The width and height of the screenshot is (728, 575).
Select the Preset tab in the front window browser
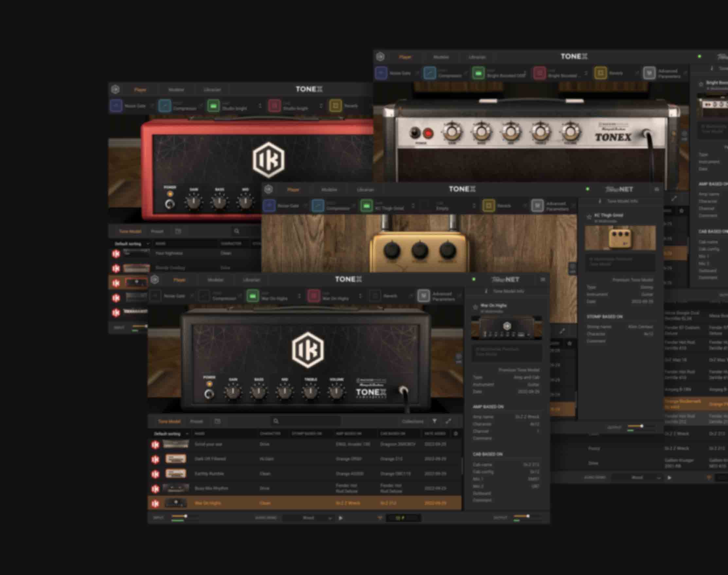(196, 421)
